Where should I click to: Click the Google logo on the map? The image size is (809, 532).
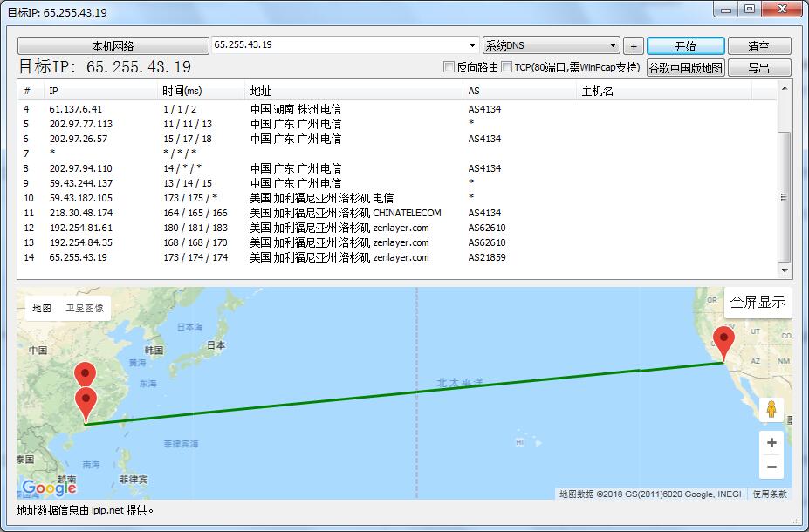pos(49,488)
